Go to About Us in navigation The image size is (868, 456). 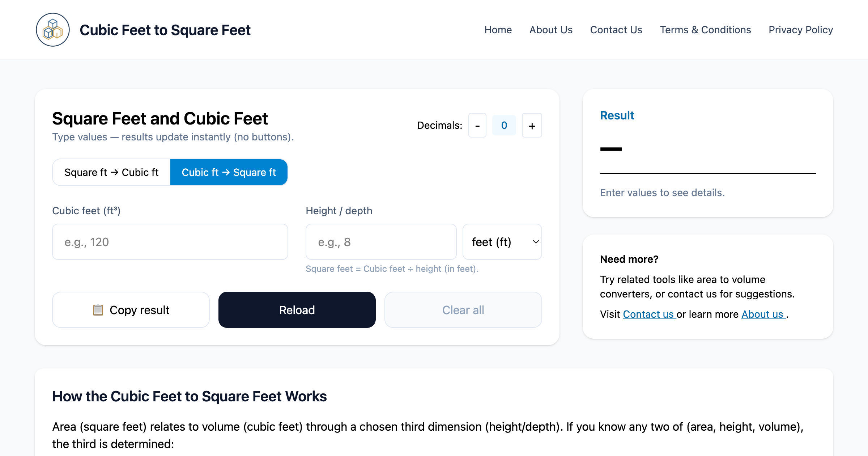(x=551, y=30)
